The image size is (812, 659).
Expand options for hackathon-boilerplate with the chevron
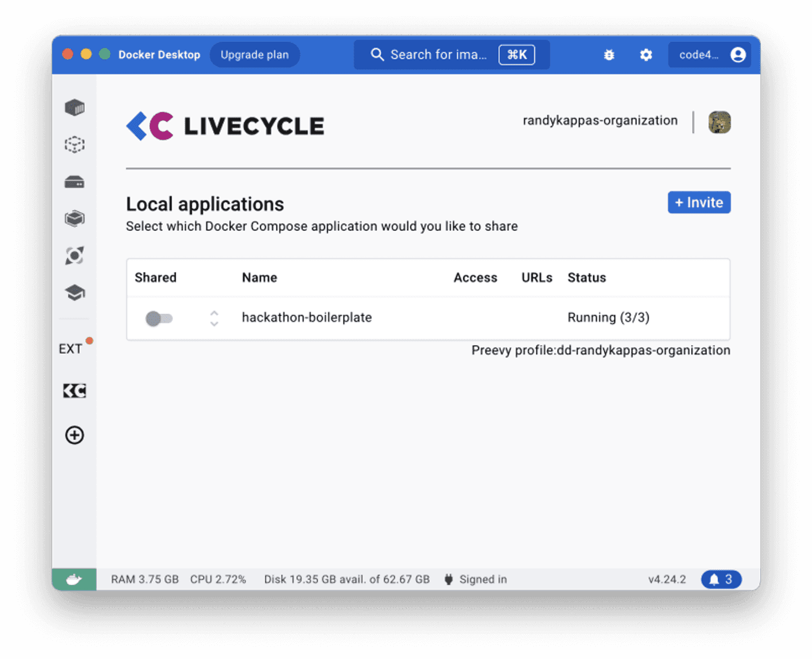pyautogui.click(x=214, y=318)
